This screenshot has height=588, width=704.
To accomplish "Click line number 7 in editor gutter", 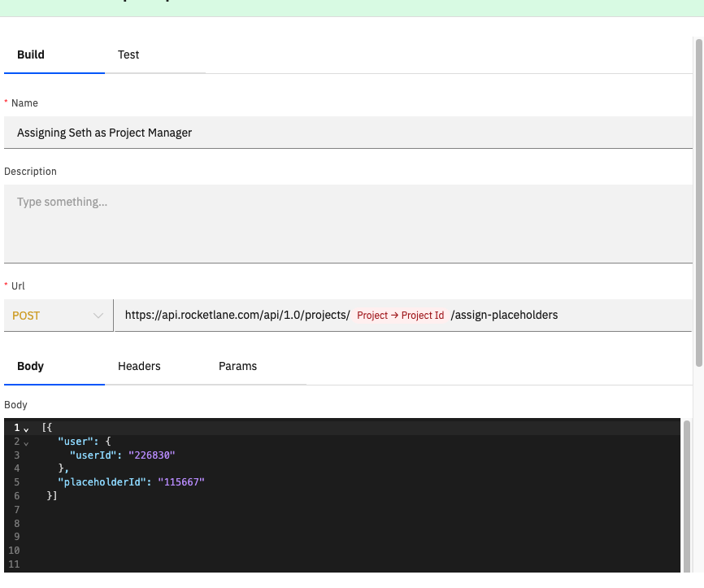I will pyautogui.click(x=16, y=510).
